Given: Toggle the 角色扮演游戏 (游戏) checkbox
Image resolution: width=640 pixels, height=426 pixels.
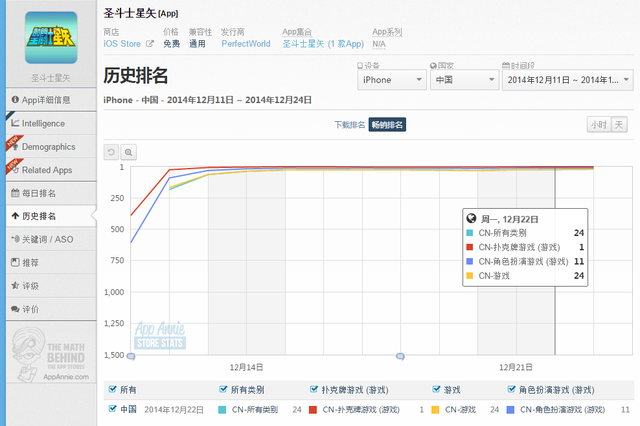Looking at the screenshot, I should tap(511, 389).
